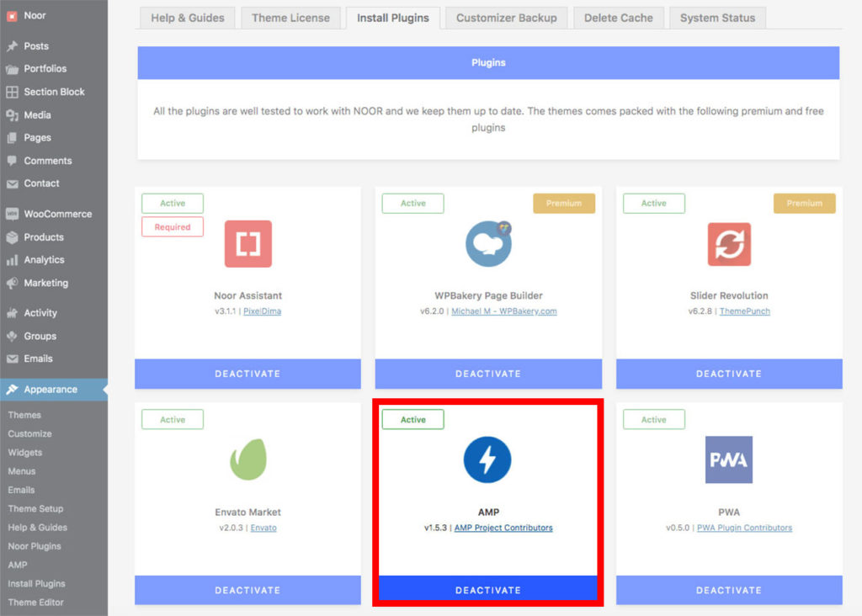This screenshot has height=616, width=862.
Task: Click the Media icon in sidebar
Action: pyautogui.click(x=12, y=114)
